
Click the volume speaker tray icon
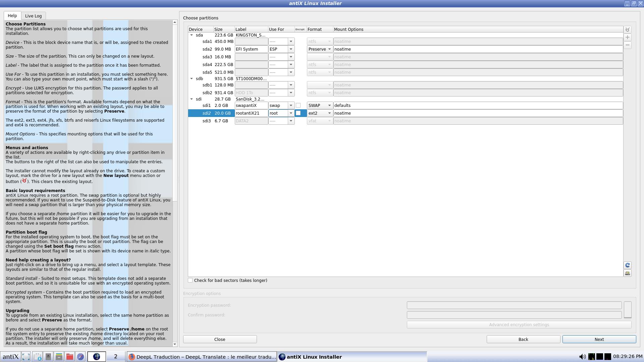(x=582, y=357)
